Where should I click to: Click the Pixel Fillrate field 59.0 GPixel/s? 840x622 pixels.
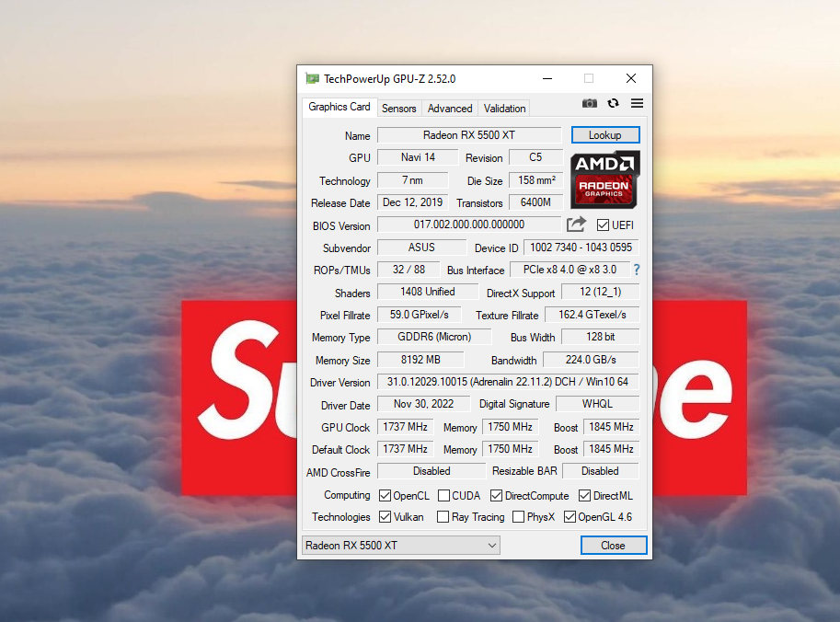419,315
